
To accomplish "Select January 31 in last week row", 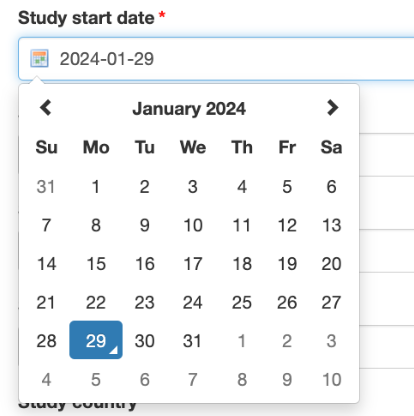I will (192, 341).
